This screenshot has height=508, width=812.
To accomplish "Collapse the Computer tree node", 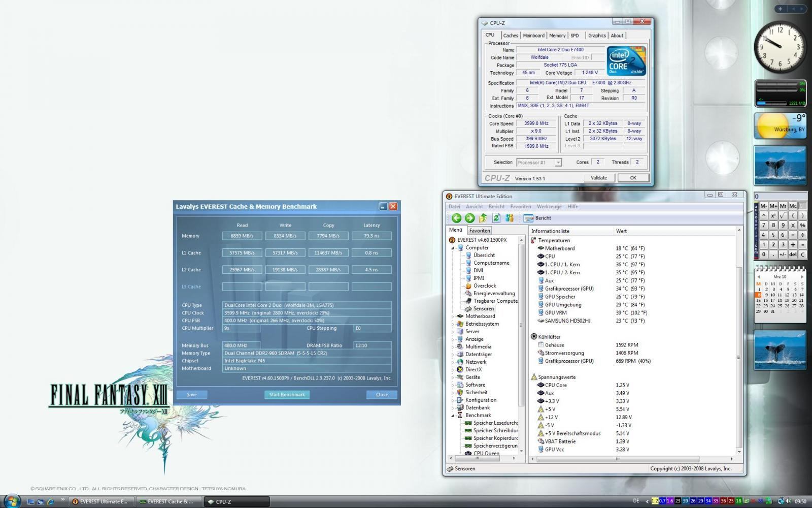I will point(453,248).
